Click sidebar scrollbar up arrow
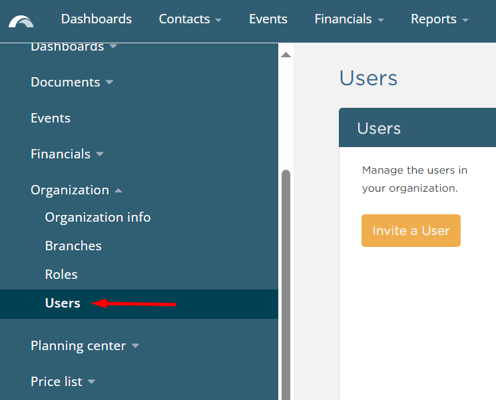 (x=286, y=55)
